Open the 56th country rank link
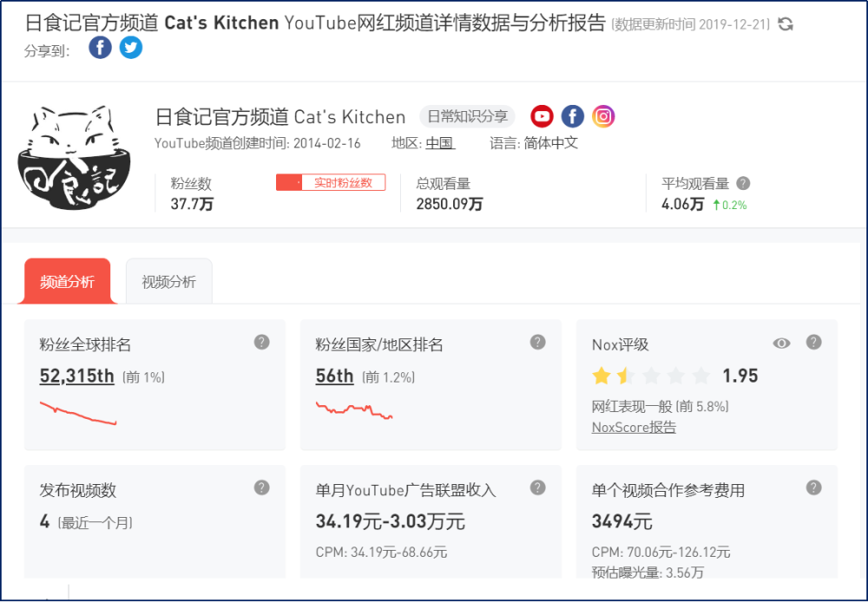Image resolution: width=868 pixels, height=602 pixels. click(334, 376)
